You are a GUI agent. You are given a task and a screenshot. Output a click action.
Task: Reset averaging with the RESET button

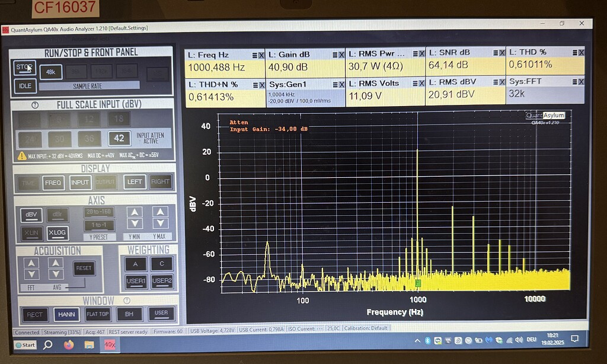[83, 268]
